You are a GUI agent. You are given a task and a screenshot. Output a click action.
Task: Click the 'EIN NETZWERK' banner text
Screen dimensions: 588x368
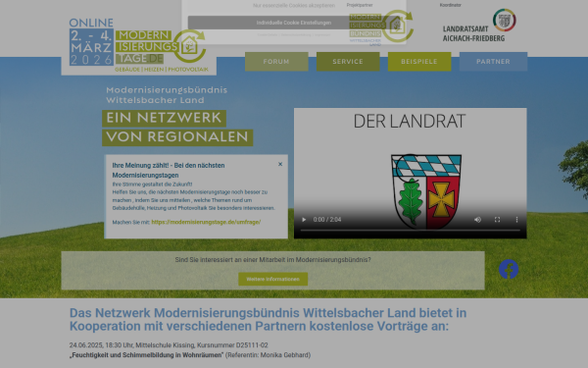click(x=164, y=119)
